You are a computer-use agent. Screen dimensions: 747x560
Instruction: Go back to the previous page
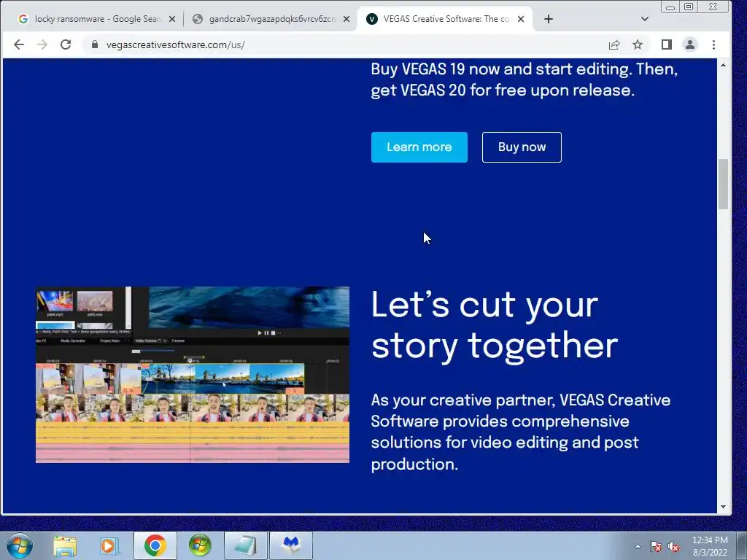tap(18, 44)
